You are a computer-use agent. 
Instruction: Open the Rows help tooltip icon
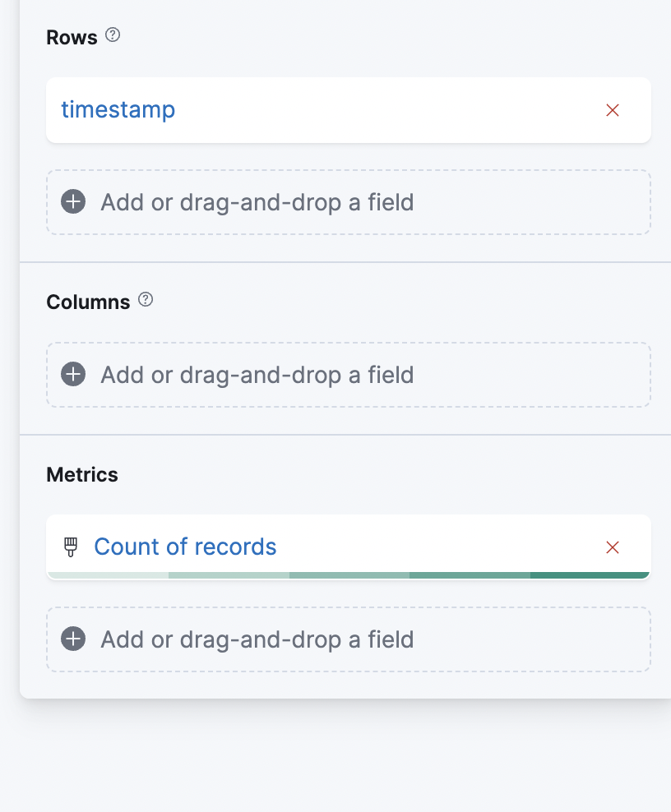[113, 35]
